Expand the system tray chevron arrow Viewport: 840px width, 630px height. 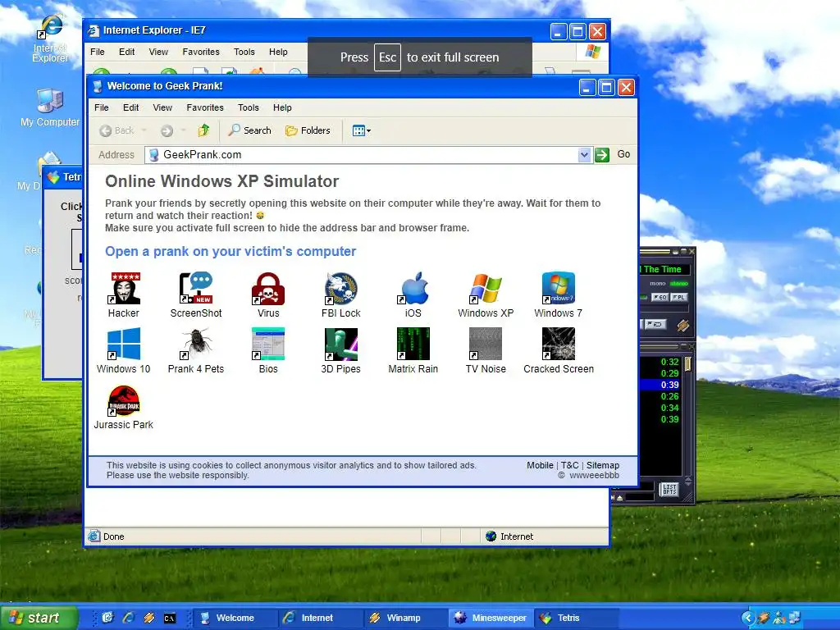point(748,618)
